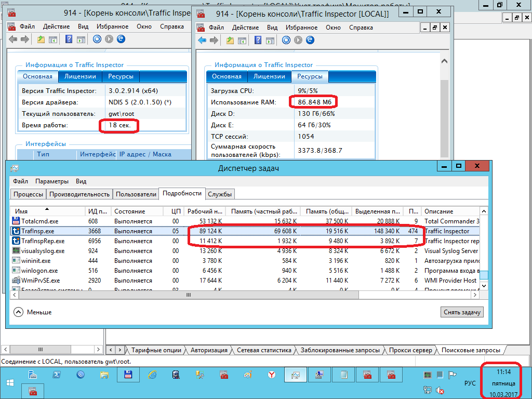Select TrafInspRep.exe process row

click(245, 241)
